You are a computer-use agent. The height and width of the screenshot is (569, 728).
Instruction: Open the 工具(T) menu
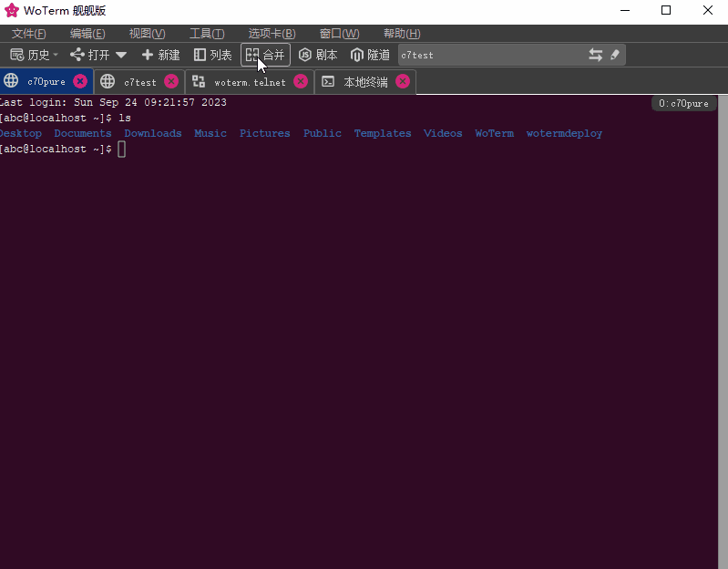tap(207, 34)
